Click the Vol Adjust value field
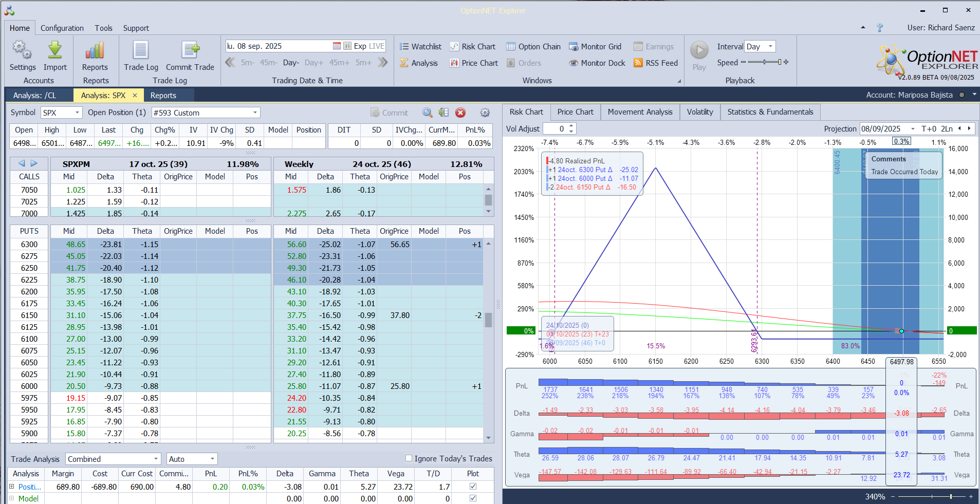The image size is (980, 504). click(x=555, y=129)
